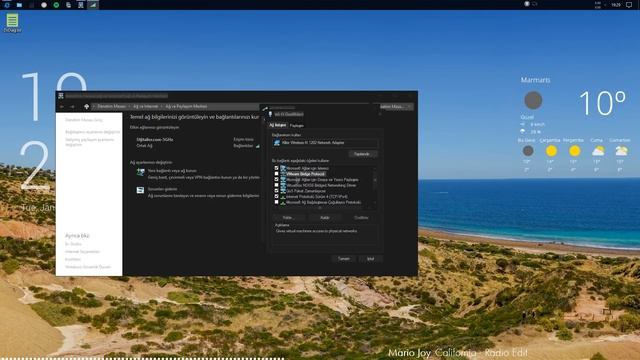Open the white circle app on taskbar
640x360 pixels.
(x=44, y=5)
